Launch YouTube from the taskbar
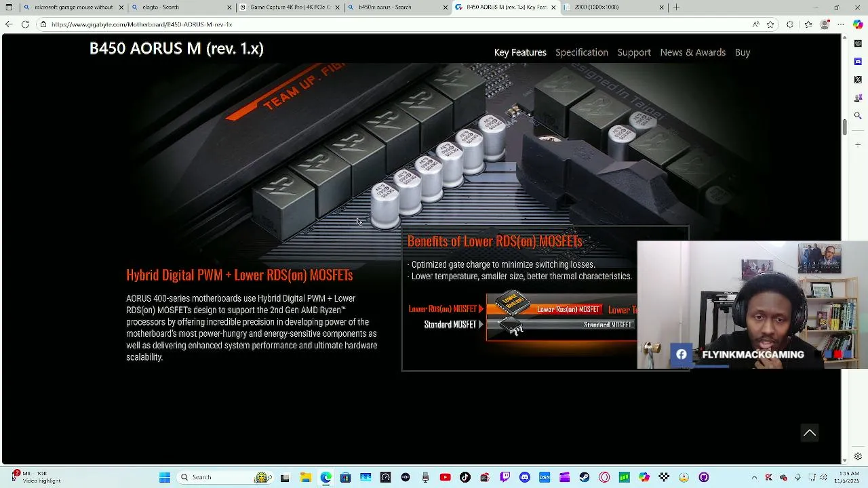 (445, 477)
